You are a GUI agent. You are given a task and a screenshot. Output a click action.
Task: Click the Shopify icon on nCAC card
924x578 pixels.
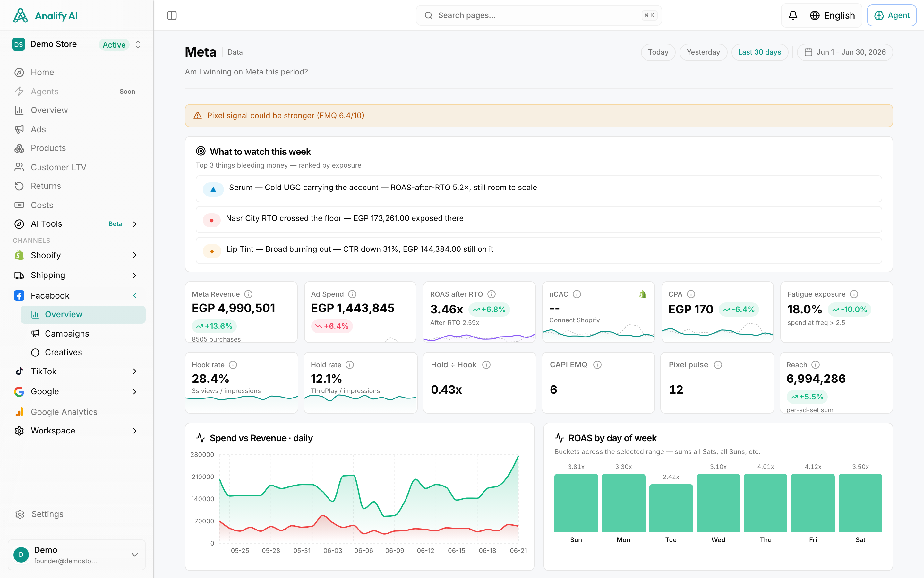tap(643, 294)
